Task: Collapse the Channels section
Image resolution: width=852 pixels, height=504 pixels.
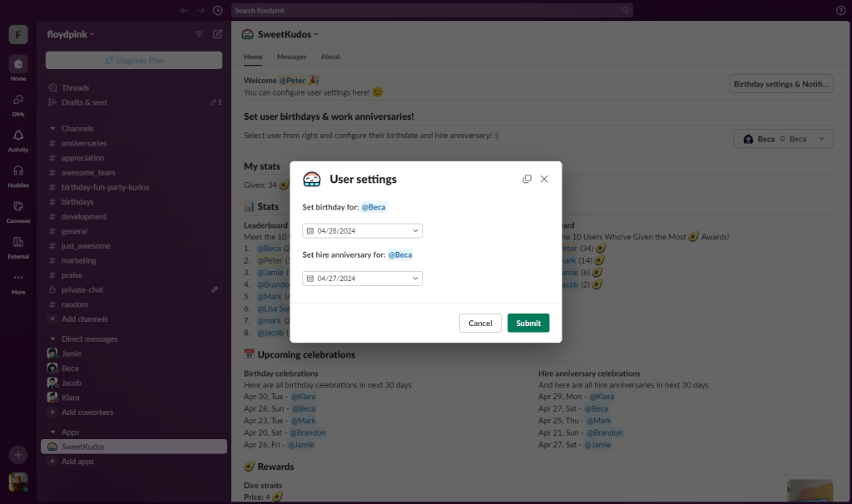Action: [53, 129]
